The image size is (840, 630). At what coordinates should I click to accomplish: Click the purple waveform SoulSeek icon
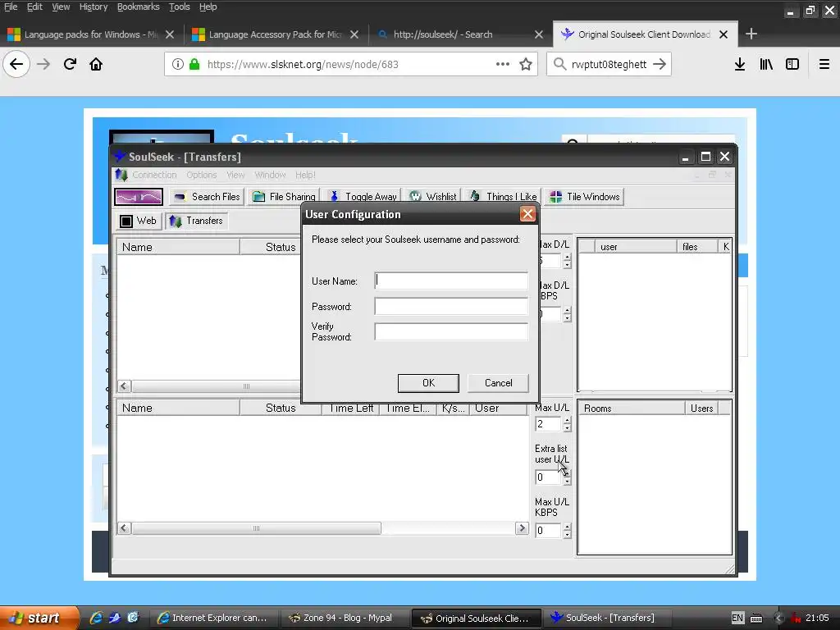tap(138, 197)
